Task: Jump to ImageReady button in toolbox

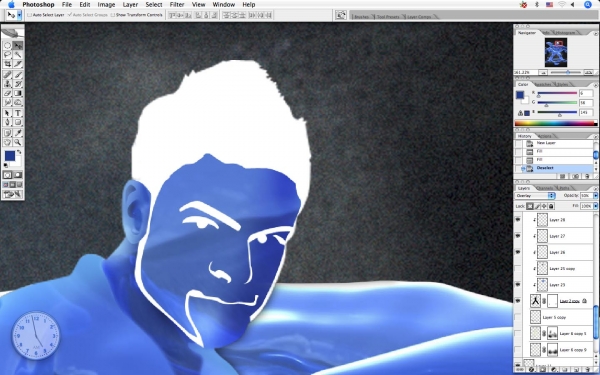Action: pyautogui.click(x=13, y=194)
